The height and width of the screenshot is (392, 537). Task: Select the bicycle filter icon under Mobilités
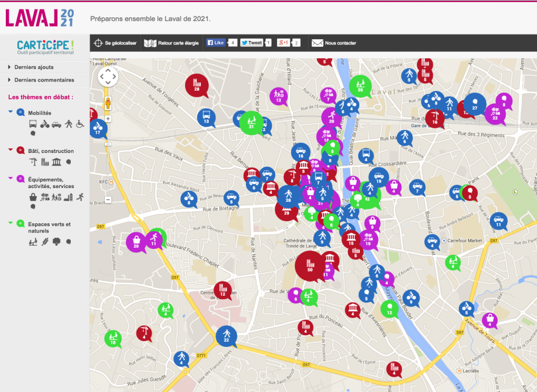(x=45, y=124)
